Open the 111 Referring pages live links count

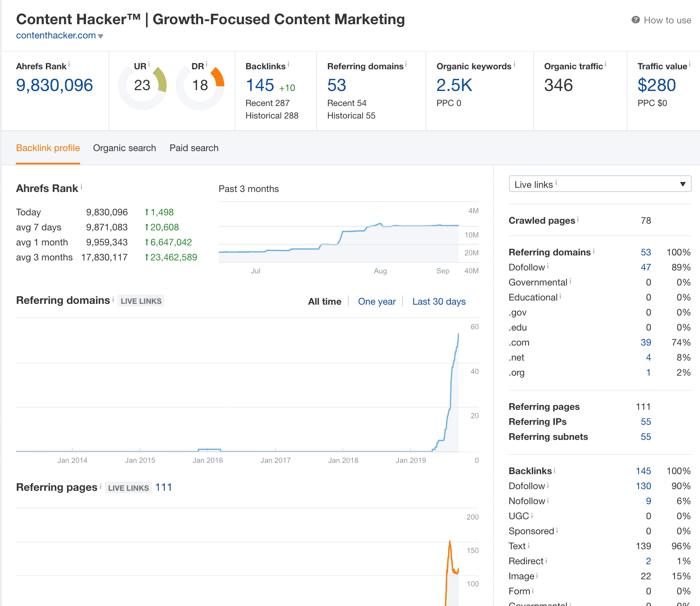(164, 487)
